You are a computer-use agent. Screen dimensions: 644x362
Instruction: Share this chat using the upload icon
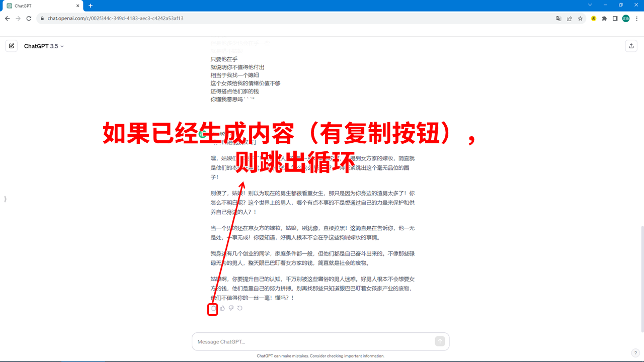[631, 46]
